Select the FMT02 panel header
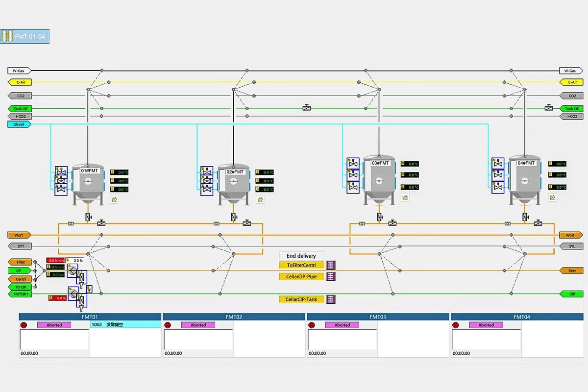Screen dimensions: 588x392 point(234,317)
